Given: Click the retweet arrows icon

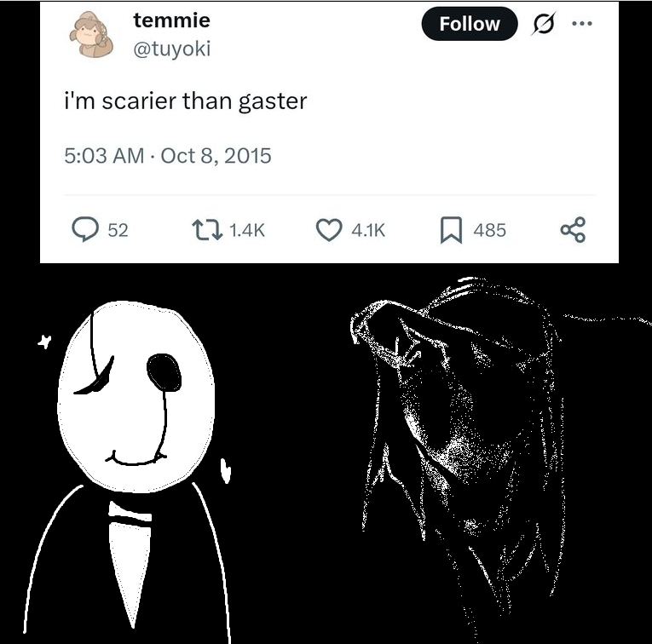Looking at the screenshot, I should click(x=207, y=230).
